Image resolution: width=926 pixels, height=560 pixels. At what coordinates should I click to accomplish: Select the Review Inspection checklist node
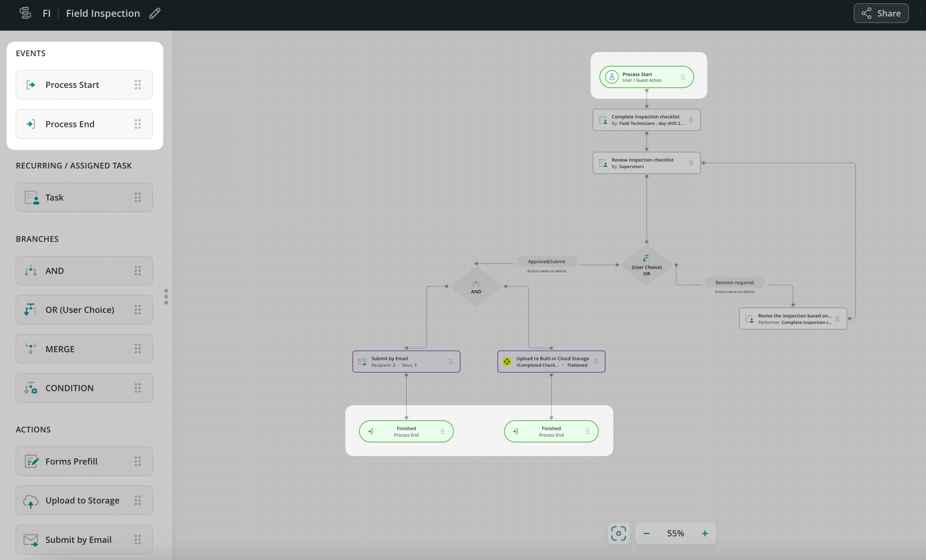click(x=646, y=163)
